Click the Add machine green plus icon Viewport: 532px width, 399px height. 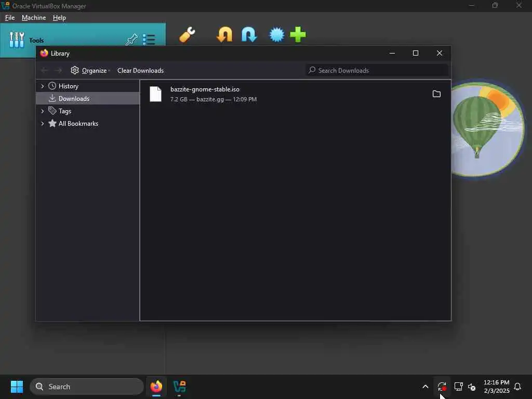click(x=298, y=34)
